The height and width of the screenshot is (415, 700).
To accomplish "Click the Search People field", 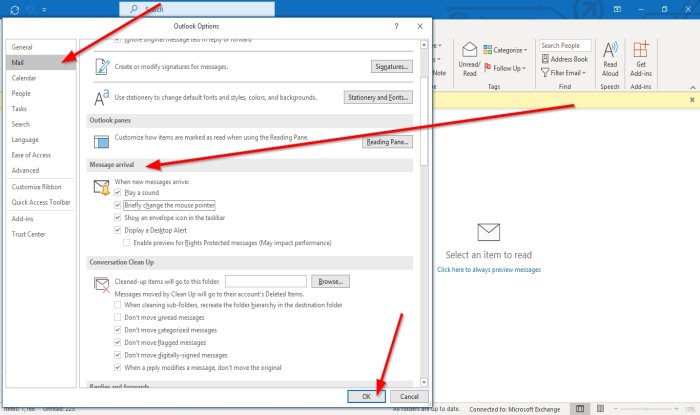I will [565, 46].
